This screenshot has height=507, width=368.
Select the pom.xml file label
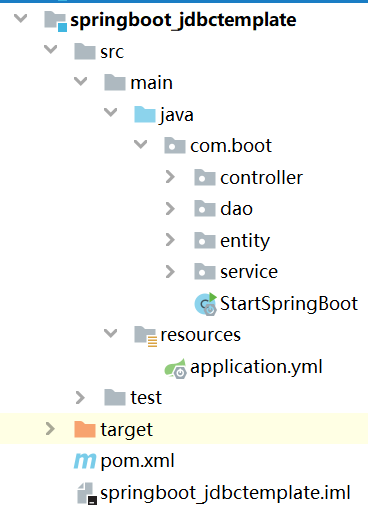(137, 461)
